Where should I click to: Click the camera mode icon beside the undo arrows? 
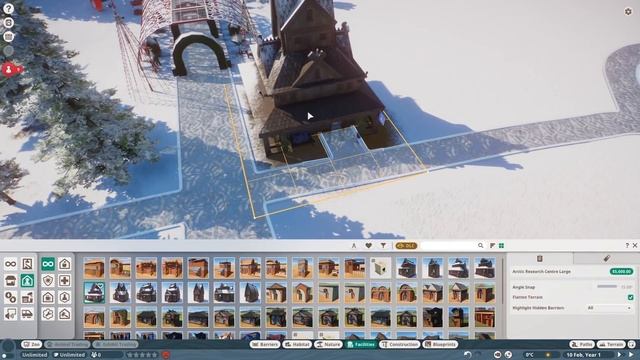pyautogui.click(x=497, y=355)
